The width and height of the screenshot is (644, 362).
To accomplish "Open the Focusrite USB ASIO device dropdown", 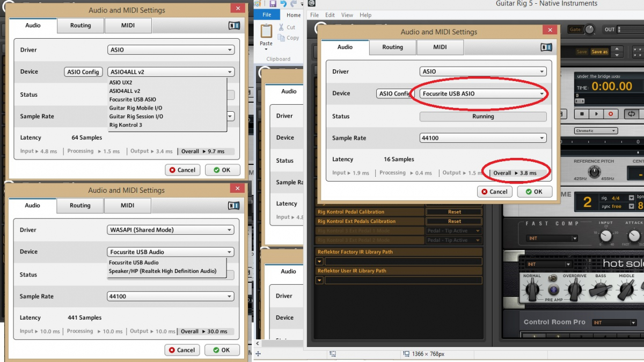I will (482, 93).
